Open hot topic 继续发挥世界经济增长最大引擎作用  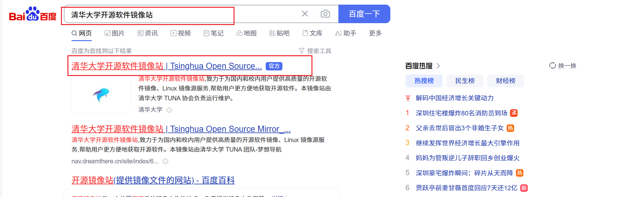point(468,143)
